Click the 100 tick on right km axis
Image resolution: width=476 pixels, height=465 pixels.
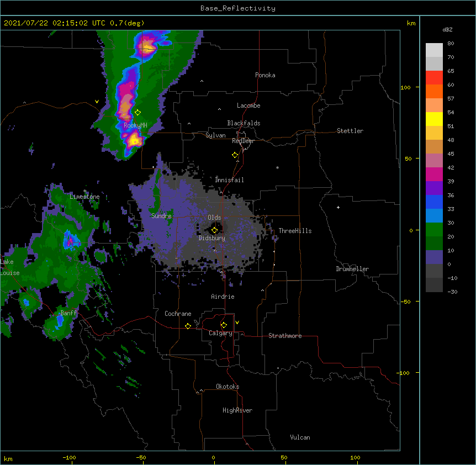(x=405, y=87)
